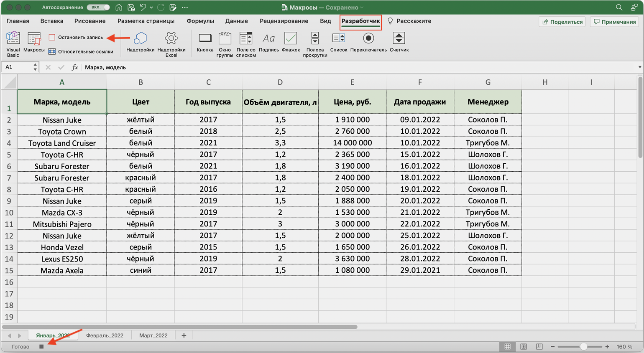The height and width of the screenshot is (353, 644).
Task: Switch to the Вид tab
Action: coord(325,21)
